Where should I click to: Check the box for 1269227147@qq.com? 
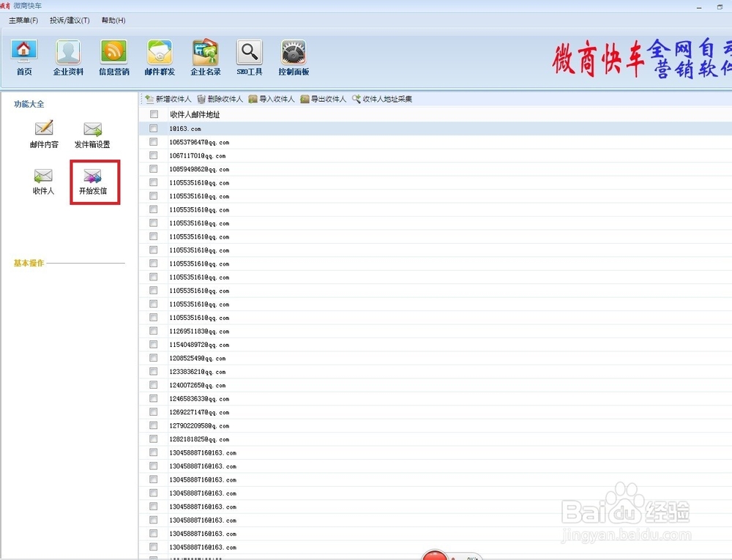[154, 412]
